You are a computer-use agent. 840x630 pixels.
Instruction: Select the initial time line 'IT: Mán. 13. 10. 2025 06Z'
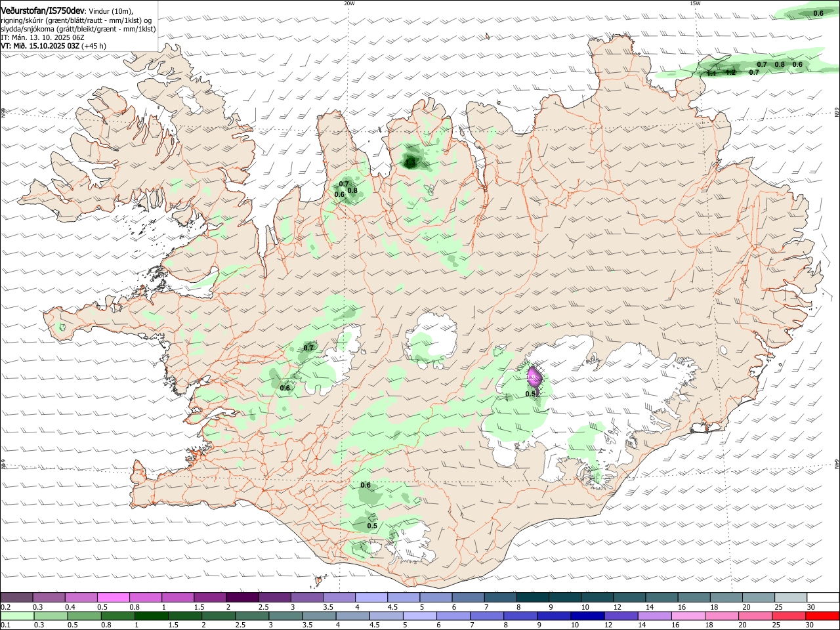[x=43, y=37]
